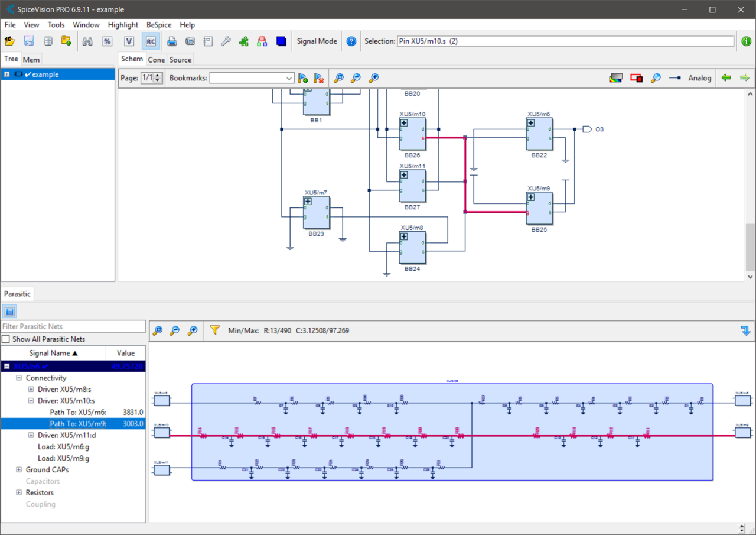Expand Driver: XU5/m8:s node
Image resolution: width=756 pixels, height=535 pixels.
click(x=31, y=390)
